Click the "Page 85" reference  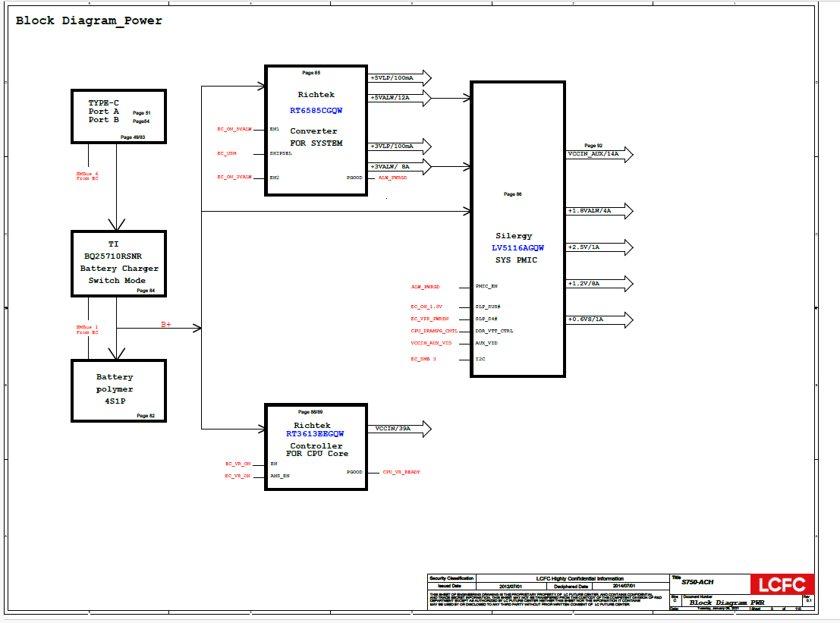pyautogui.click(x=311, y=73)
